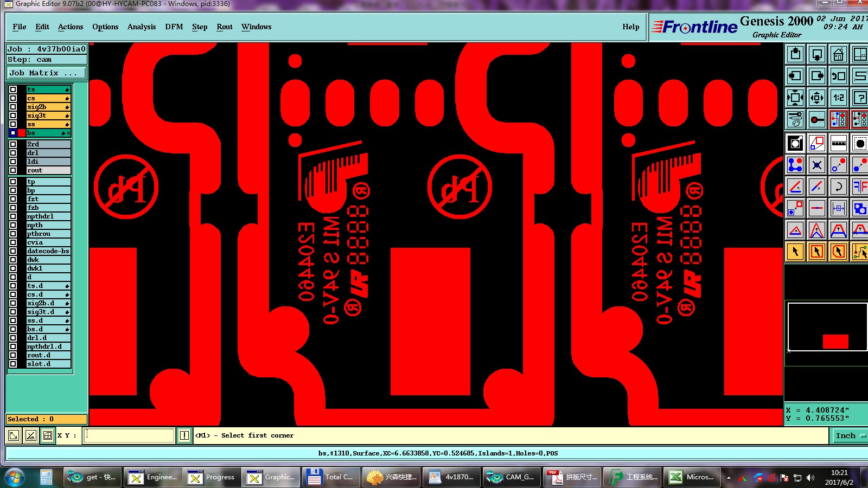Select the copy/transform rectangle tool icon

(817, 143)
